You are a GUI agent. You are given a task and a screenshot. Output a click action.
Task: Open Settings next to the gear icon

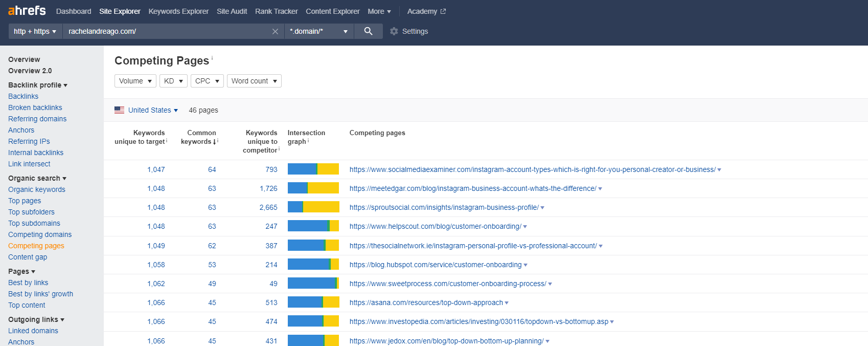415,31
